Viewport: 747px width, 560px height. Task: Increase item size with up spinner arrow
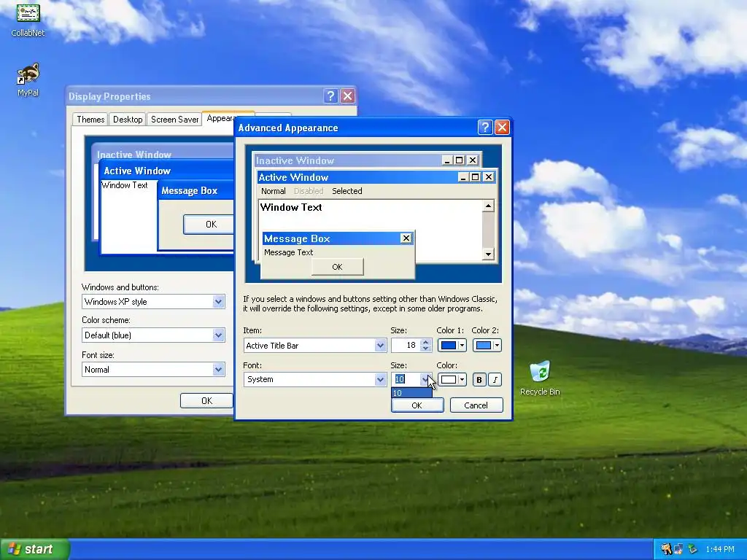pos(426,342)
